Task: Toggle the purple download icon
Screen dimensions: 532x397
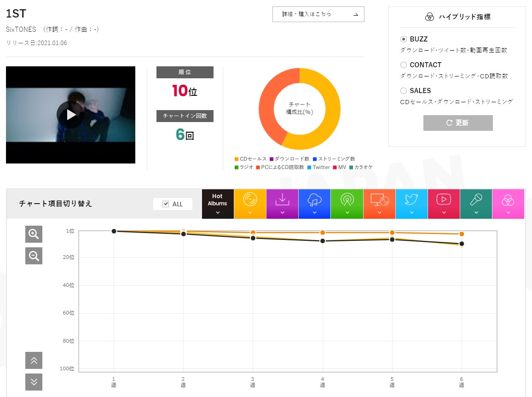Action: point(282,199)
